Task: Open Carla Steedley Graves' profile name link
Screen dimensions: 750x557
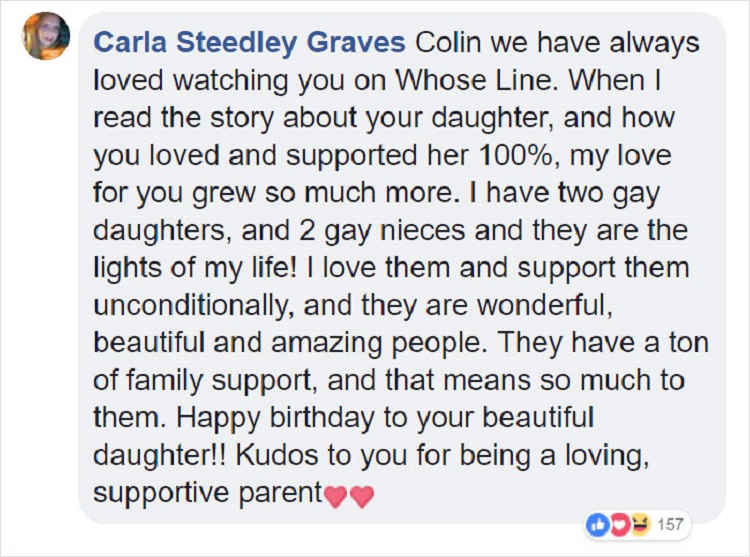Action: pos(249,45)
